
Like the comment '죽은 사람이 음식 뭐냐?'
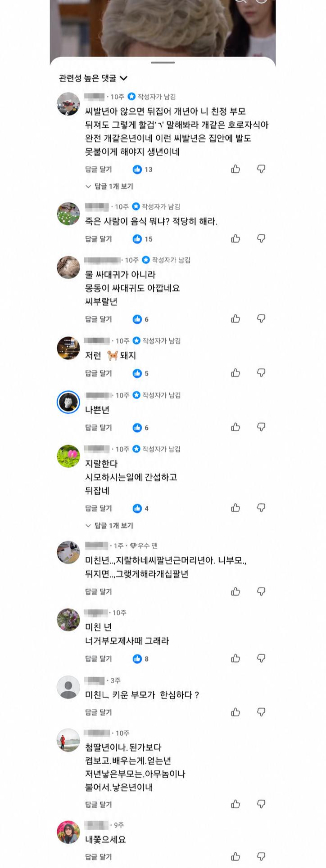click(x=235, y=238)
